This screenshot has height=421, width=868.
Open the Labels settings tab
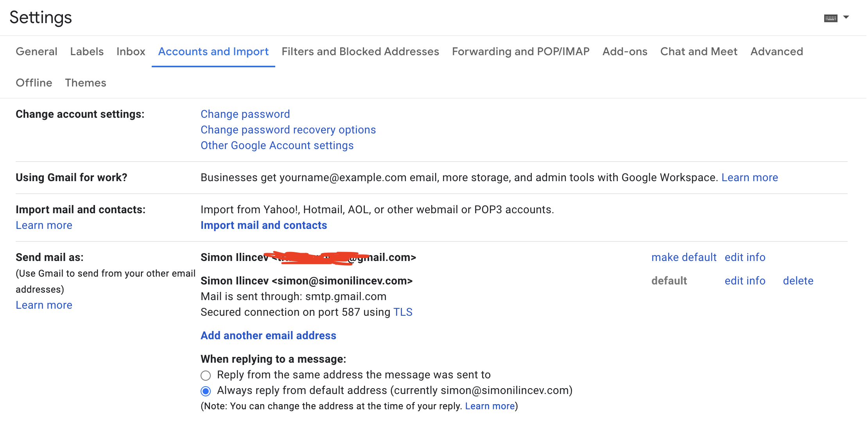[x=87, y=52]
